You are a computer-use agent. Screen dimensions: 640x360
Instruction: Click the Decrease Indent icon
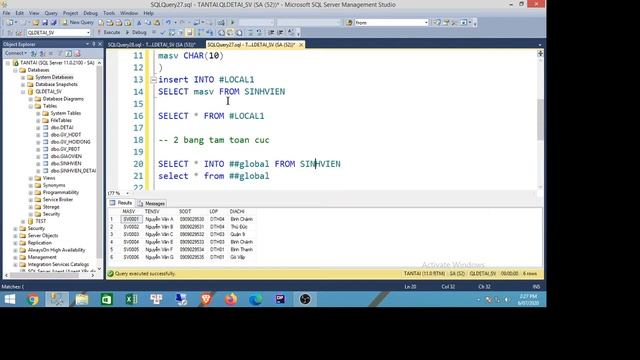(271, 32)
